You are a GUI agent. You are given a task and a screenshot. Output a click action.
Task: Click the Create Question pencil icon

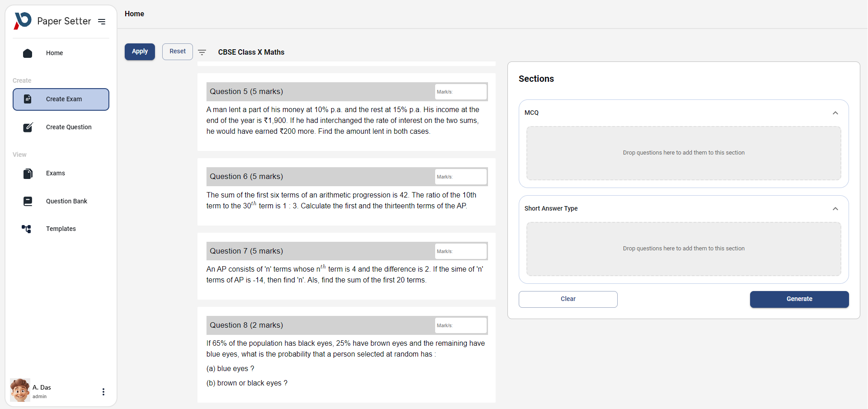28,127
